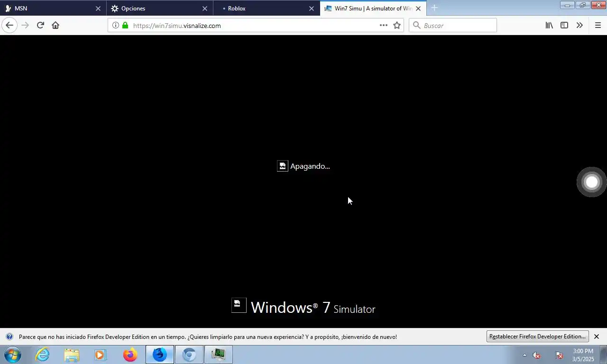
Task: Click the Windows 7 Simulator logo text
Action: coord(313,308)
